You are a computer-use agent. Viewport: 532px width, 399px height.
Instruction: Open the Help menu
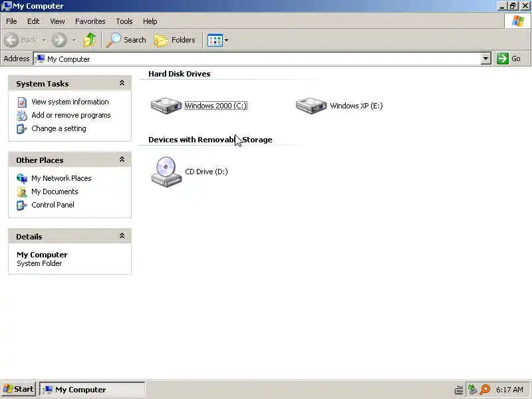tap(150, 21)
